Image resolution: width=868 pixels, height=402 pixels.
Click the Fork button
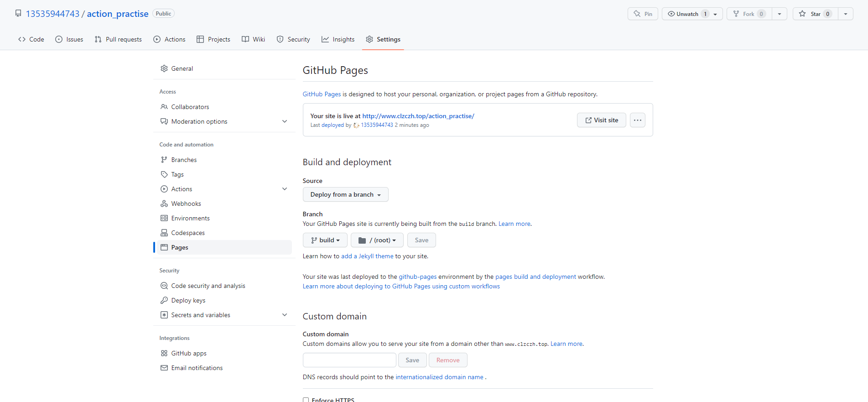pyautogui.click(x=749, y=14)
